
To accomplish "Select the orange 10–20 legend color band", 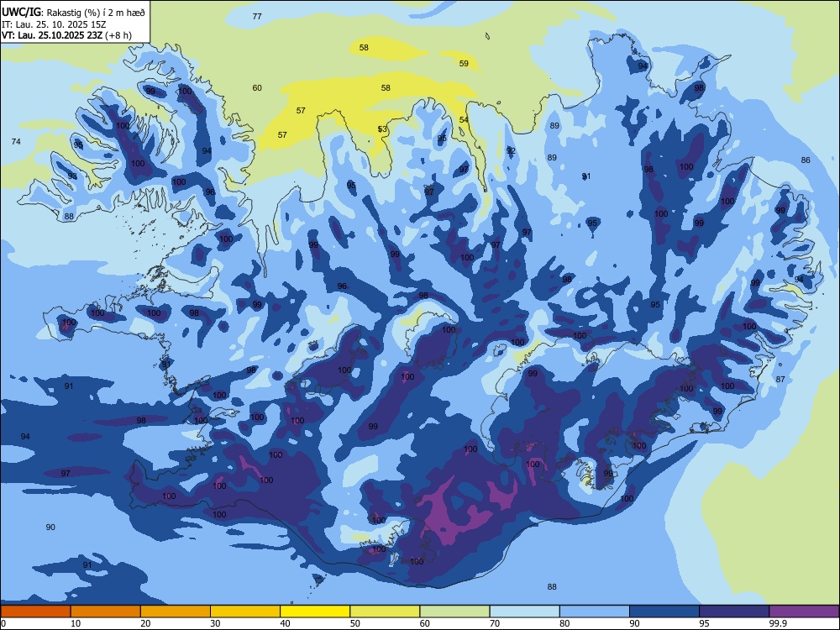I will [x=106, y=612].
